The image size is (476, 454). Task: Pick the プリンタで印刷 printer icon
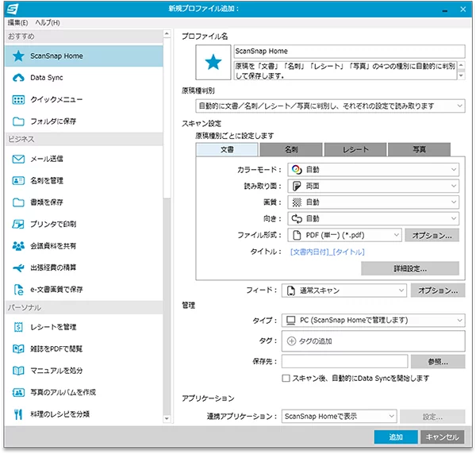pos(18,224)
